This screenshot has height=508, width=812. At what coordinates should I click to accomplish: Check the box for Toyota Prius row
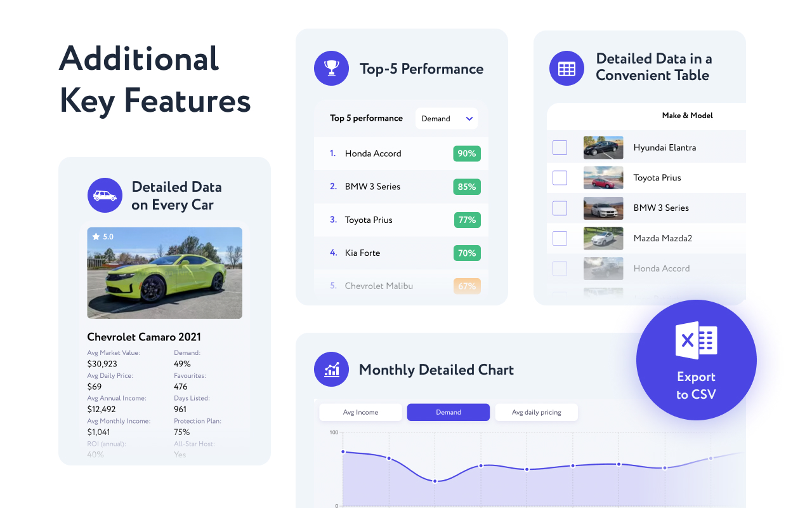coord(560,178)
